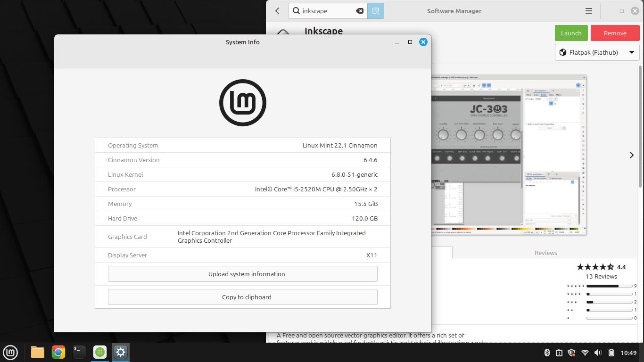Open the Flatpak (Flathub) source dropdown

click(x=597, y=52)
